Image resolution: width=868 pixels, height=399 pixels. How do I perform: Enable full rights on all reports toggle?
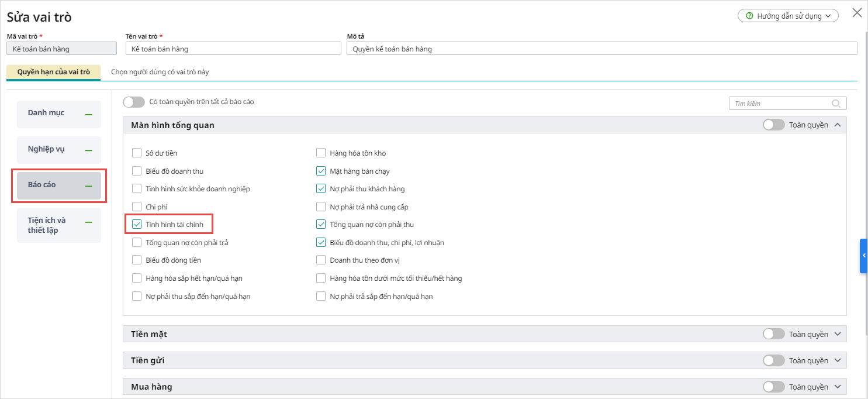pos(134,102)
